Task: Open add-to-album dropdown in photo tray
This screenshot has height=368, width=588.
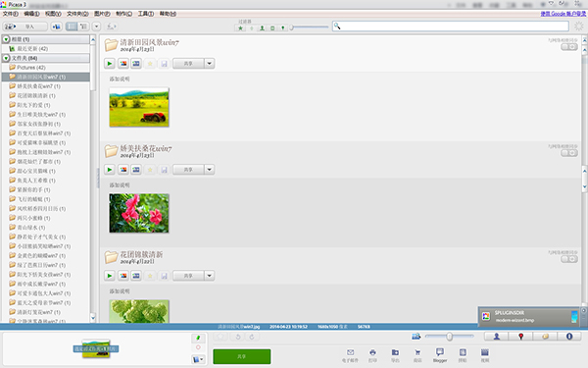Action: coord(198,360)
